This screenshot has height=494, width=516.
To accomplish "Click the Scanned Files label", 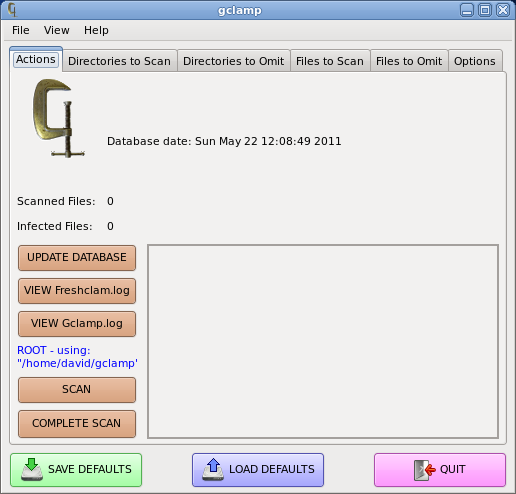I will tap(56, 201).
